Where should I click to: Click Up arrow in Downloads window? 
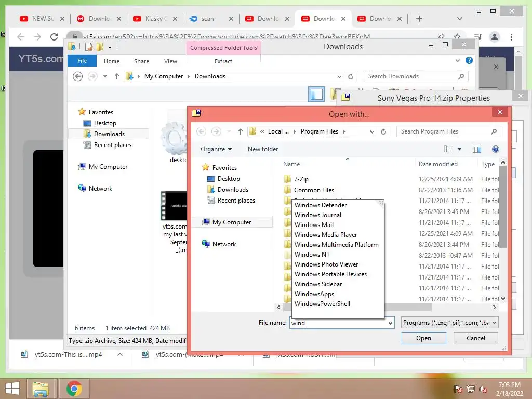[117, 76]
